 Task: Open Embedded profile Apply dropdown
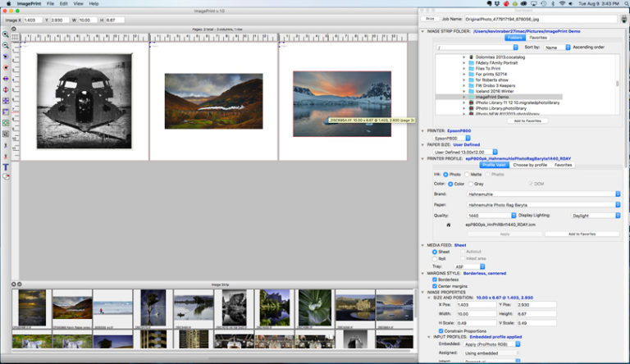click(492, 344)
